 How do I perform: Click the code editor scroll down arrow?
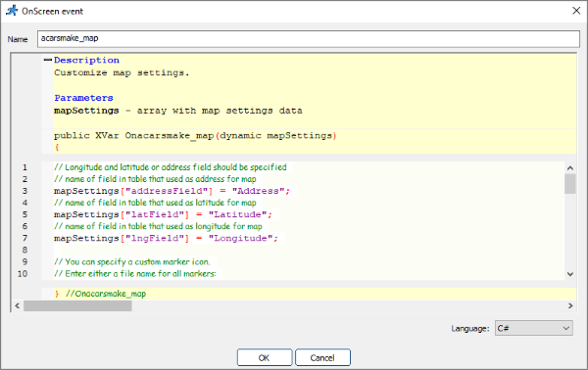point(570,274)
